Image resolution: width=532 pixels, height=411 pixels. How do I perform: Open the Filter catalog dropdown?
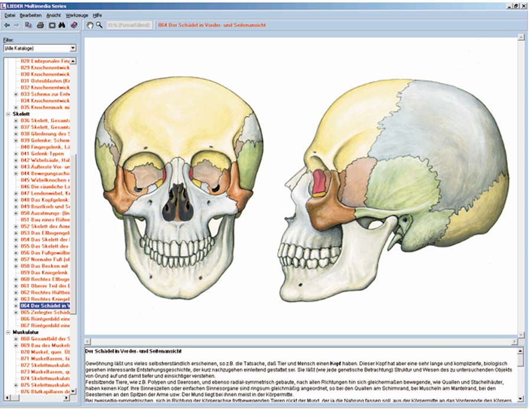[40, 48]
